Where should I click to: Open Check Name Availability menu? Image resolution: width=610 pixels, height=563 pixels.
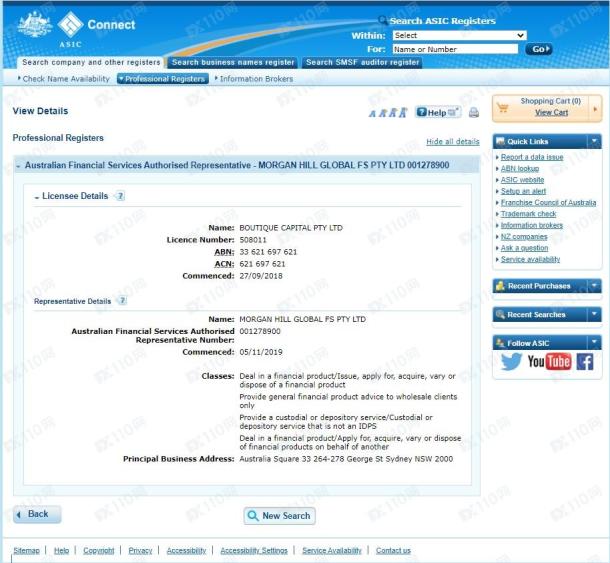[x=64, y=79]
